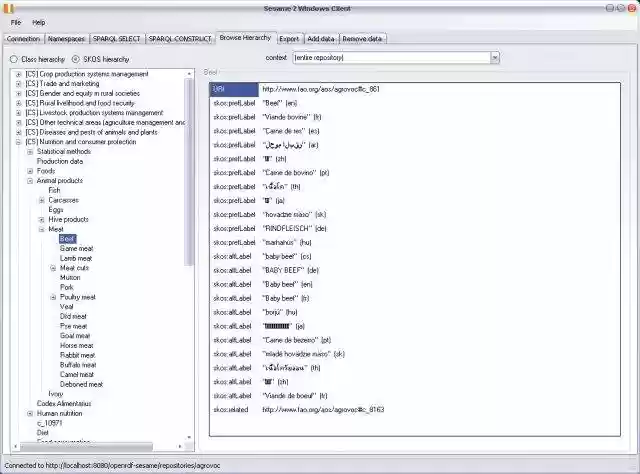Viewport: 640px width, 474px height.
Task: Expand the Hive products node
Action: click(41, 220)
